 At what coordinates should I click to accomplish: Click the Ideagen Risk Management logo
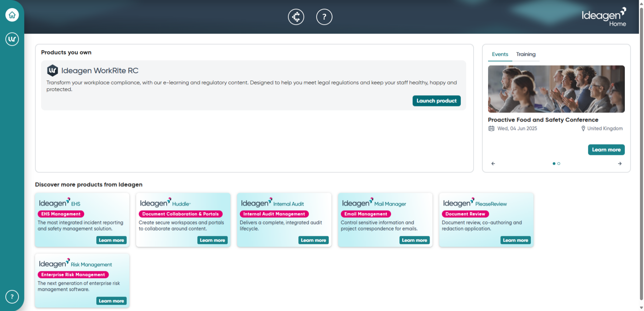click(x=75, y=263)
